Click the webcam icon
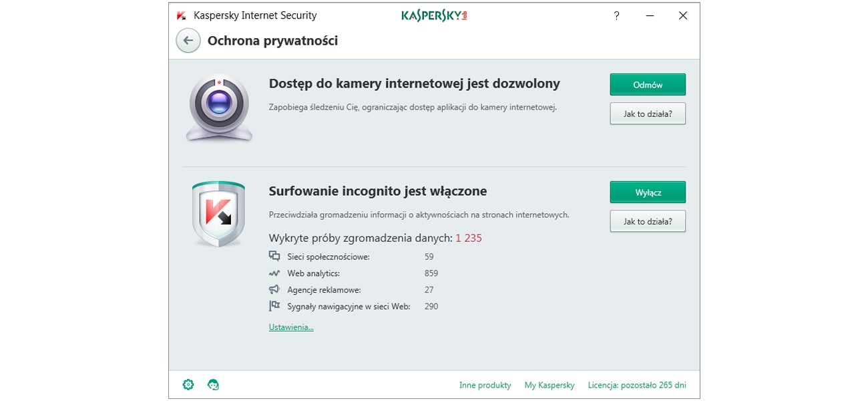868x401 pixels. [219, 108]
